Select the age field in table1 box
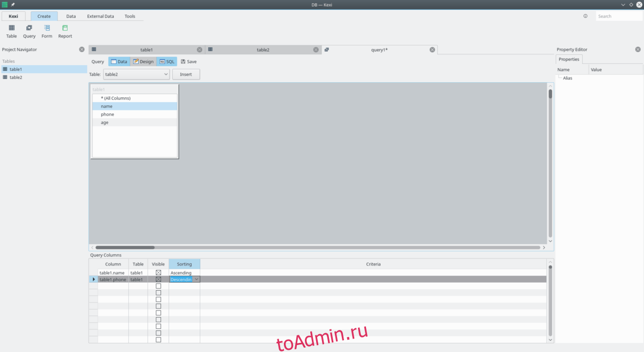644x352 pixels. tap(135, 123)
